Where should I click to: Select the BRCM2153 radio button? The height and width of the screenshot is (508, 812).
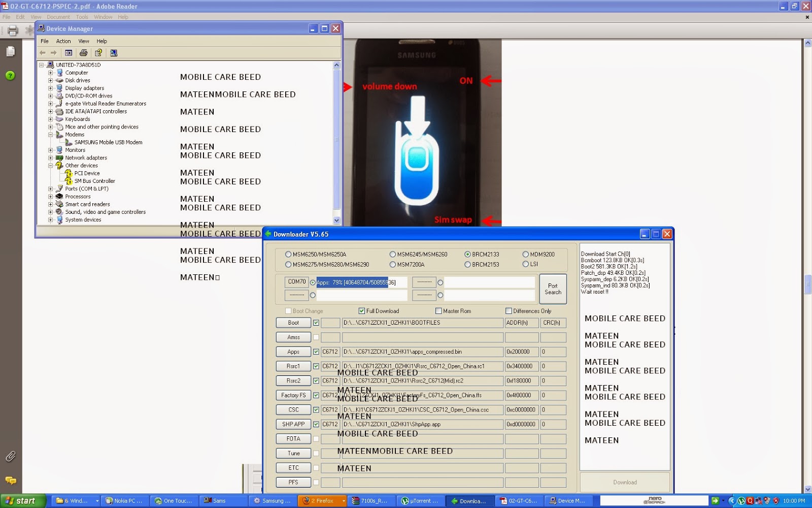point(467,264)
